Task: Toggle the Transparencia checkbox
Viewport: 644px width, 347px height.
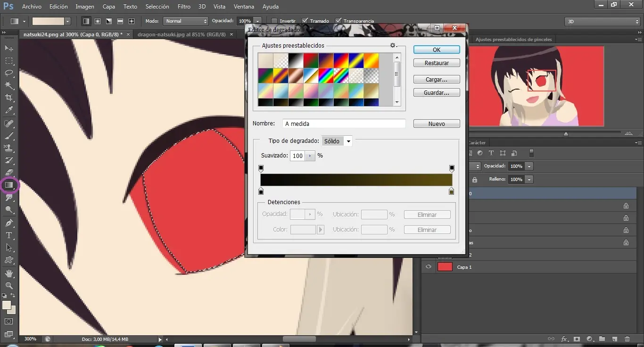Action: 338,21
